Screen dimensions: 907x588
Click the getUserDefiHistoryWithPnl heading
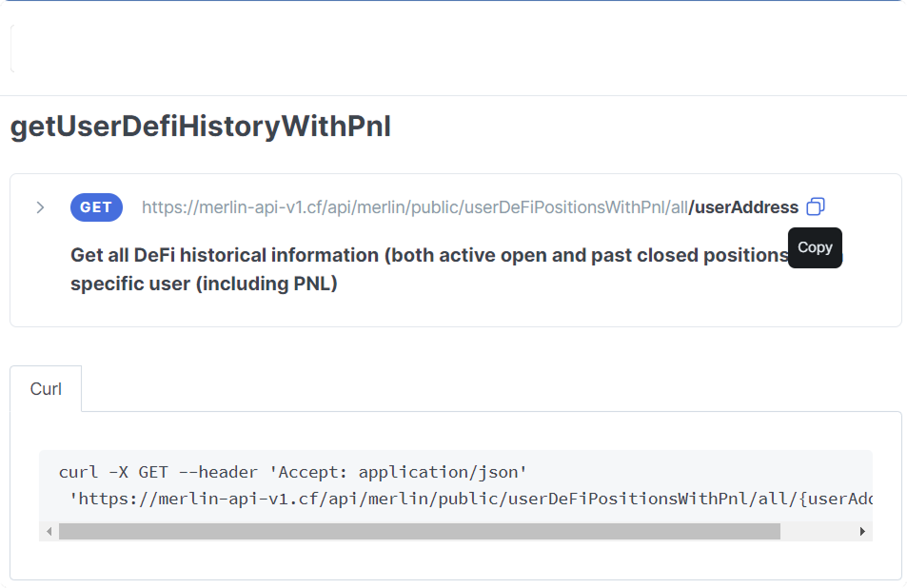[201, 127]
